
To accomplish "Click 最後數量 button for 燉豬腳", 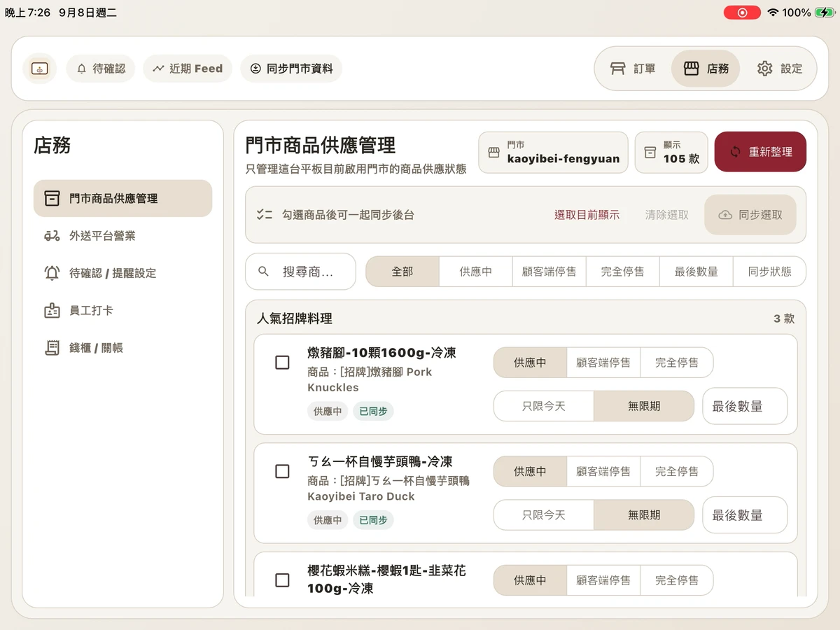I will 745,406.
